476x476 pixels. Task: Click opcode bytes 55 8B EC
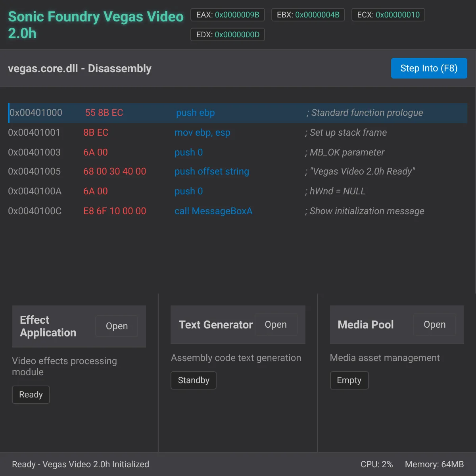pos(104,113)
